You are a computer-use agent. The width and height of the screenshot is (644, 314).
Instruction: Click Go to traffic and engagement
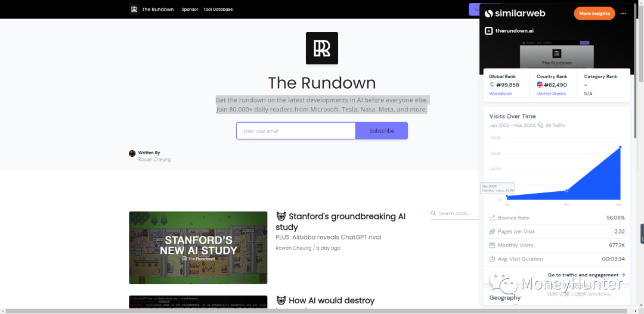pyautogui.click(x=587, y=275)
